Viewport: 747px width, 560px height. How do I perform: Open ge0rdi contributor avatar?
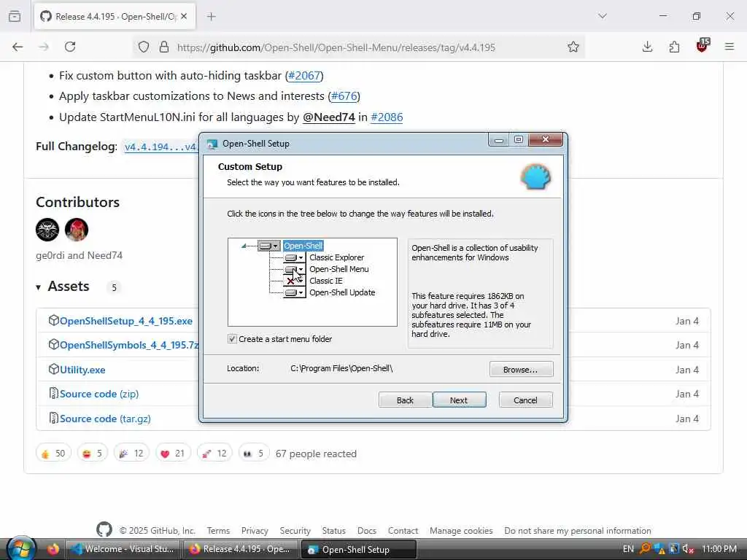click(47, 230)
